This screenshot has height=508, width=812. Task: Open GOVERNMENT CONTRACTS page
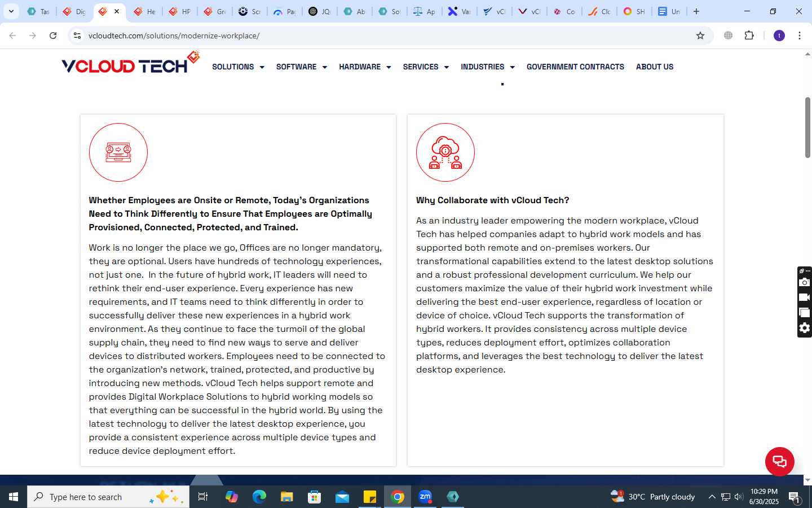pos(575,67)
